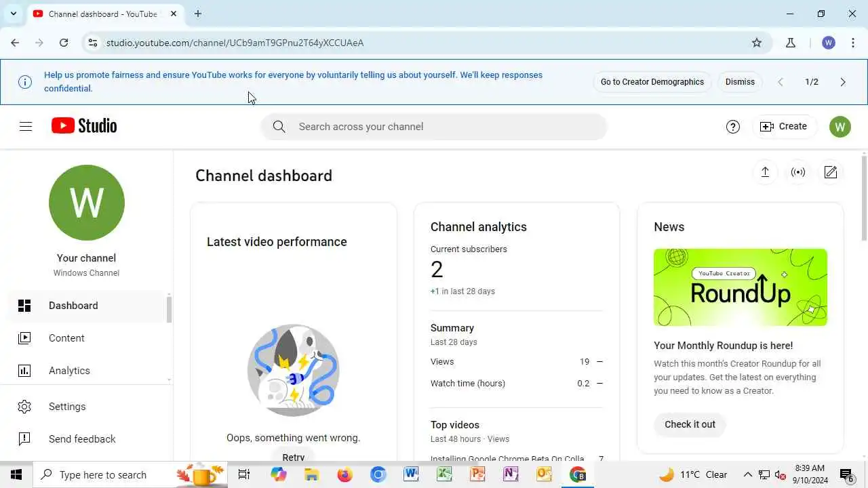This screenshot has width=868, height=488.
Task: Open the account avatar in Studio header
Action: [840, 127]
